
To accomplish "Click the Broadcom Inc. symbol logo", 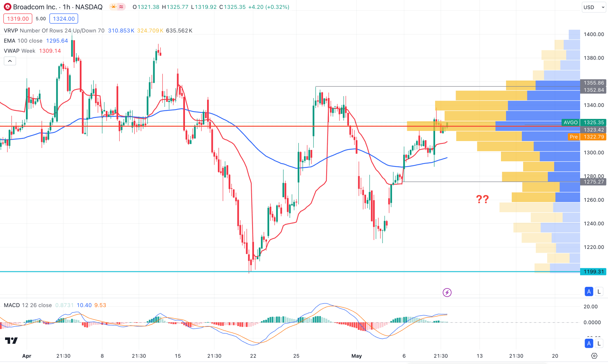I will click(x=7, y=7).
